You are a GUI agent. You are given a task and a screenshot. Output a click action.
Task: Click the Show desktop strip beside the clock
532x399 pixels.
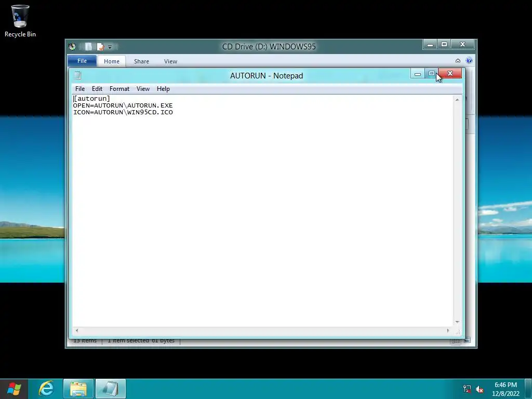click(x=528, y=389)
